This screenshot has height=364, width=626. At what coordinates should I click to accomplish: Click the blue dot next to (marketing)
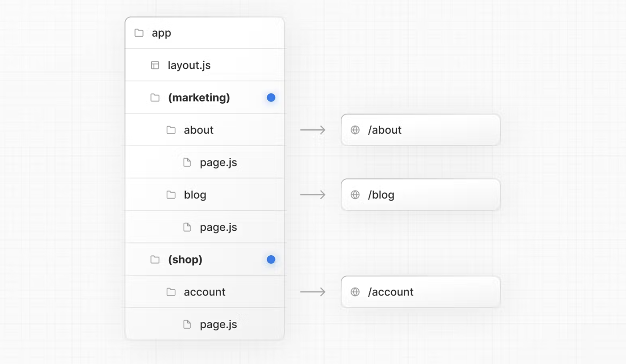[271, 97]
